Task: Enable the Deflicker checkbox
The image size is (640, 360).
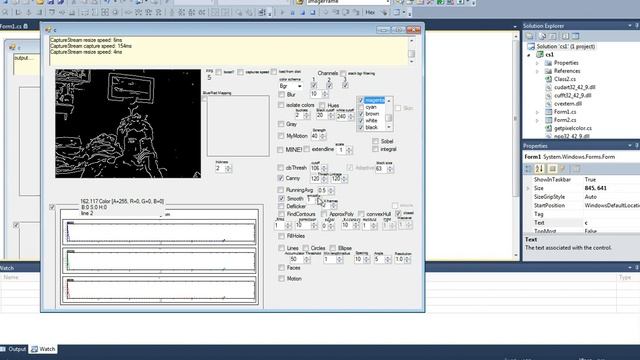Action: click(281, 206)
